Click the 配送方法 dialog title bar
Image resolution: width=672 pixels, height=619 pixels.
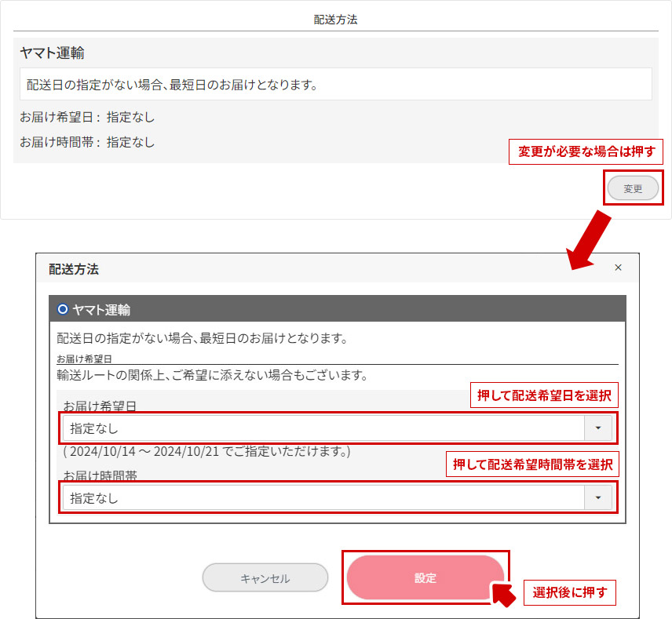[x=314, y=268]
